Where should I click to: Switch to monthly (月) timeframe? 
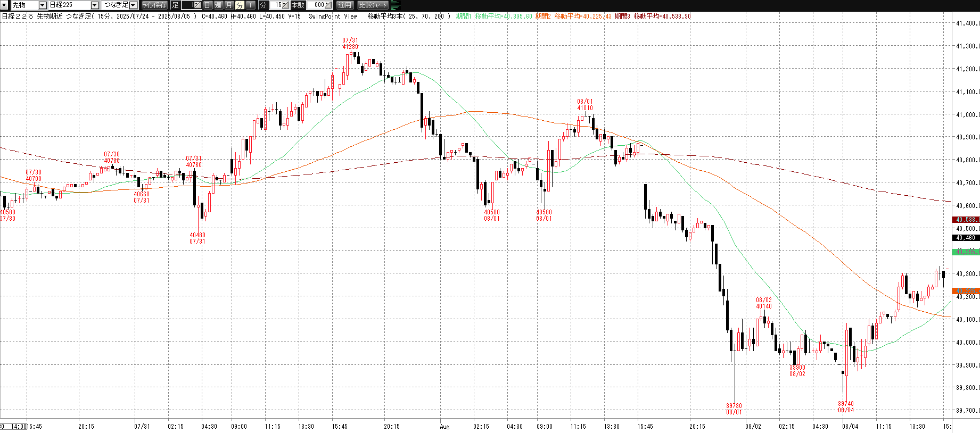(229, 5)
